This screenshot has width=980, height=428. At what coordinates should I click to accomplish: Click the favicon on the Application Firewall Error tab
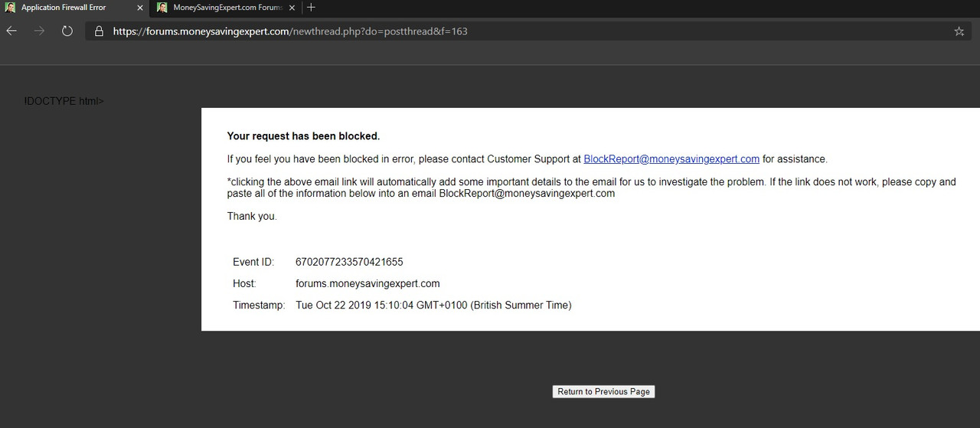pos(11,8)
